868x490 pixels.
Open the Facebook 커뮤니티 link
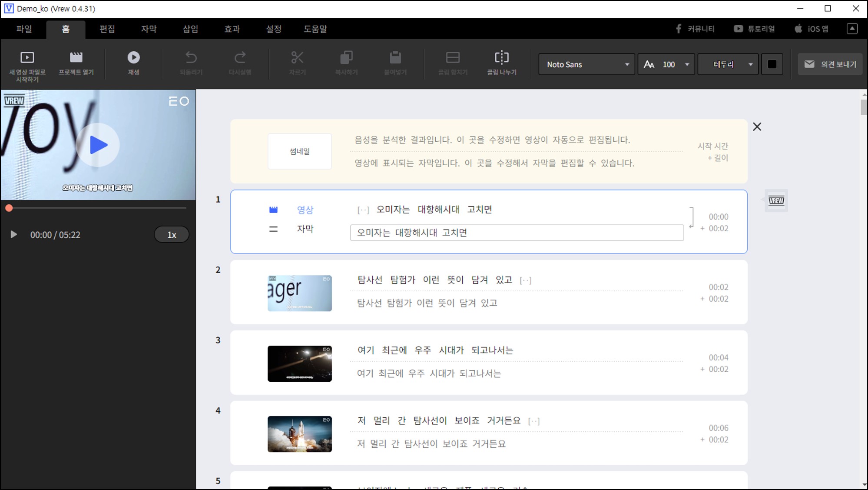tap(695, 29)
